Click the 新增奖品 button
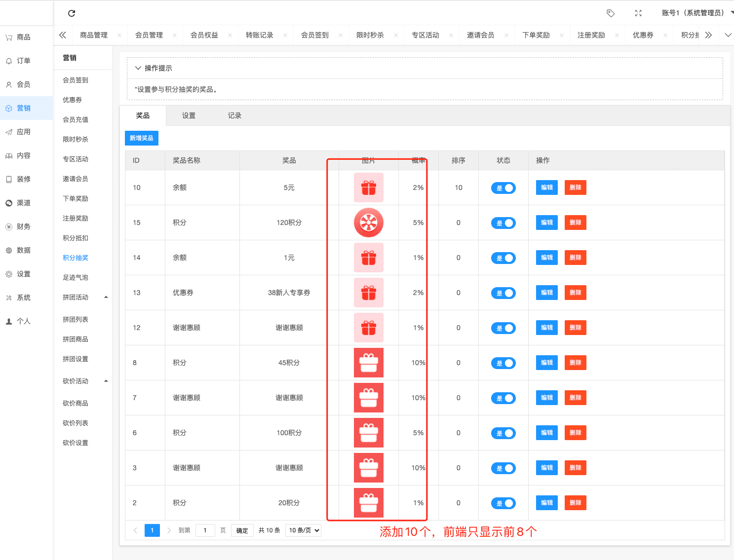This screenshot has height=560, width=734. tap(142, 138)
